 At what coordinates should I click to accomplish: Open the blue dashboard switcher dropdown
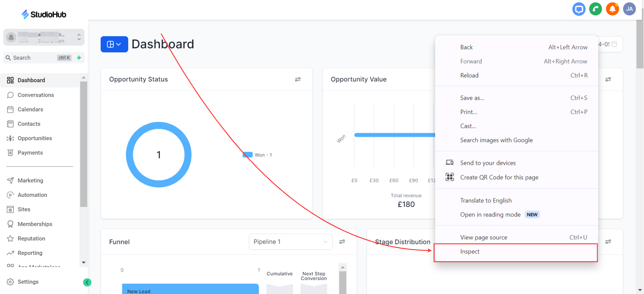tap(114, 44)
